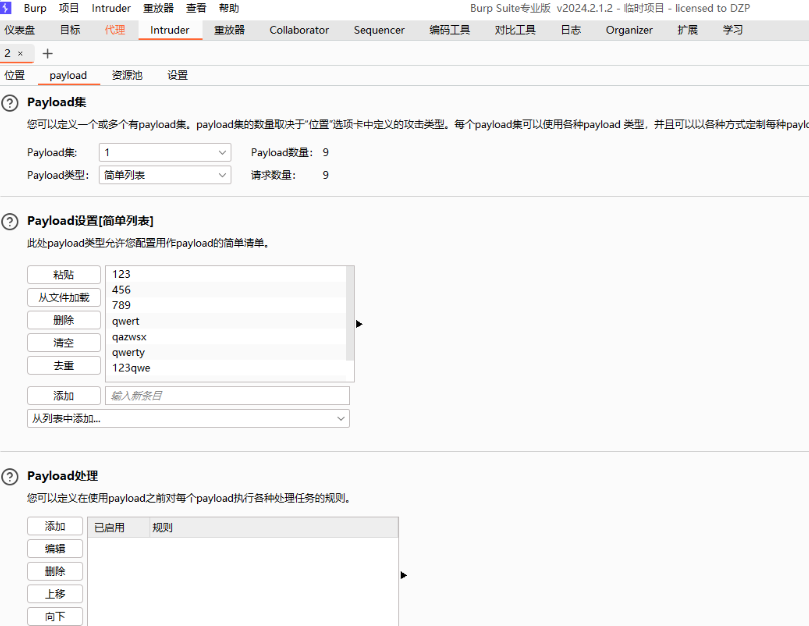Add a new Intruder tab with plus
Image resolution: width=809 pixels, height=626 pixels.
pos(47,53)
